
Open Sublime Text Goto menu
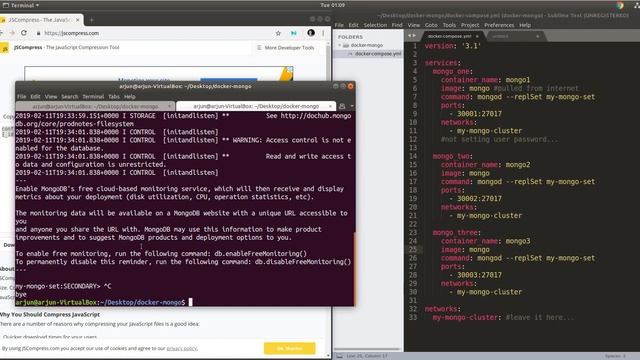[x=431, y=25]
